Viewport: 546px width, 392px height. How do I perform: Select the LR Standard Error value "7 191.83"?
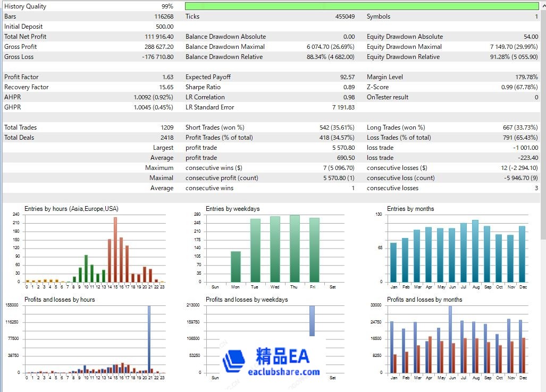(343, 107)
